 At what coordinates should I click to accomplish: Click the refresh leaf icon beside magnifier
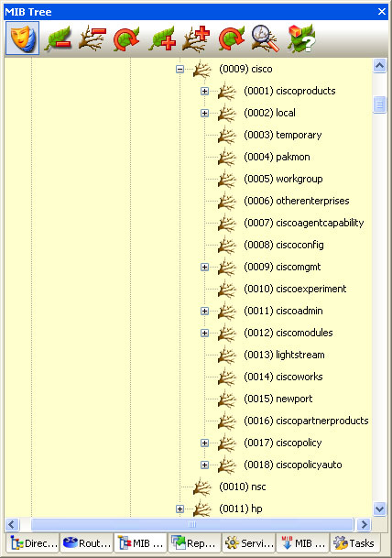coord(232,38)
